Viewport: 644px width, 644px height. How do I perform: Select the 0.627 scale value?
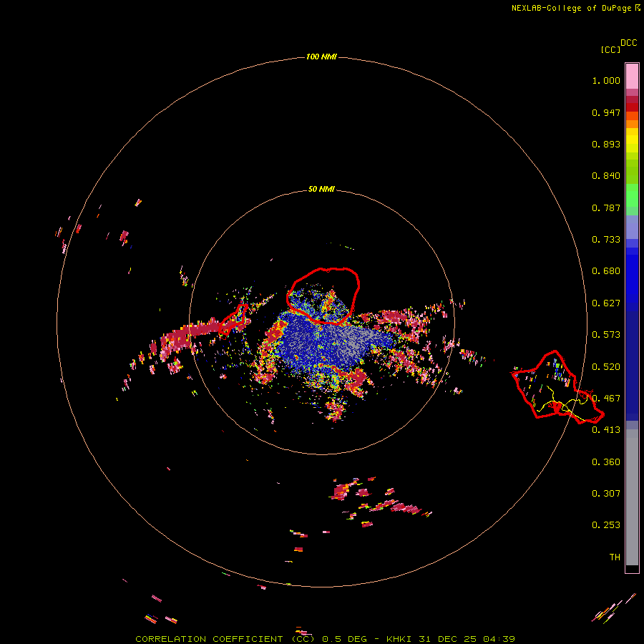click(606, 303)
